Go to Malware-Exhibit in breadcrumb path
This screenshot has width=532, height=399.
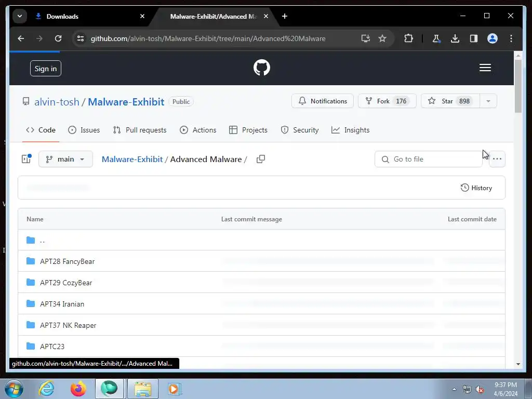132,159
